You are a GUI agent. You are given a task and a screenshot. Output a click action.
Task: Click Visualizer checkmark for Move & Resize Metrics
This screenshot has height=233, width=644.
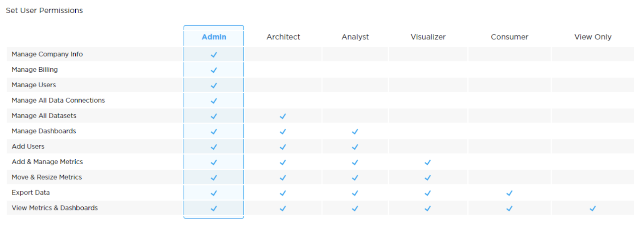click(428, 178)
